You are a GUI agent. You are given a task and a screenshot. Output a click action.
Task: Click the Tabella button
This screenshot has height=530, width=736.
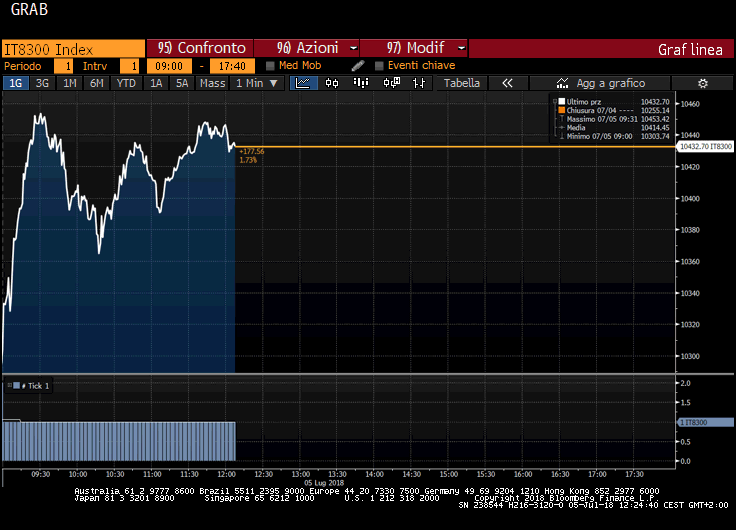click(x=461, y=83)
